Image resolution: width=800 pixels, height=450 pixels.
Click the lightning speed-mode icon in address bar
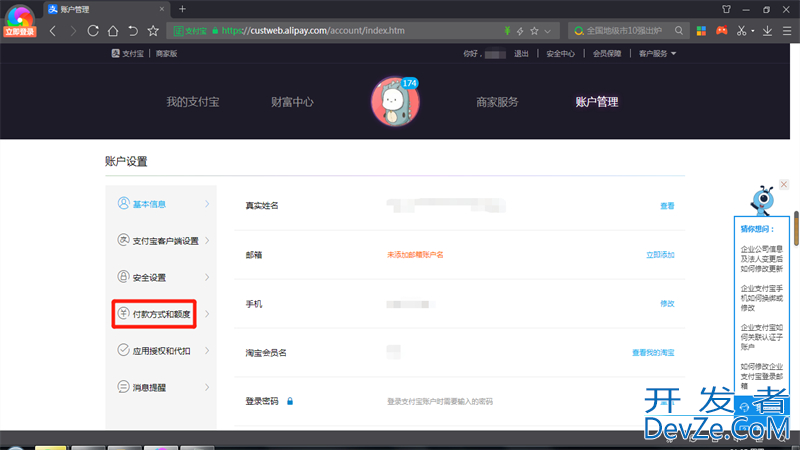point(520,31)
